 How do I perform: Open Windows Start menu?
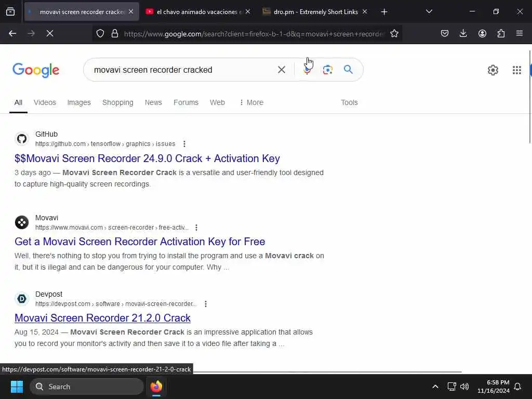pyautogui.click(x=17, y=387)
